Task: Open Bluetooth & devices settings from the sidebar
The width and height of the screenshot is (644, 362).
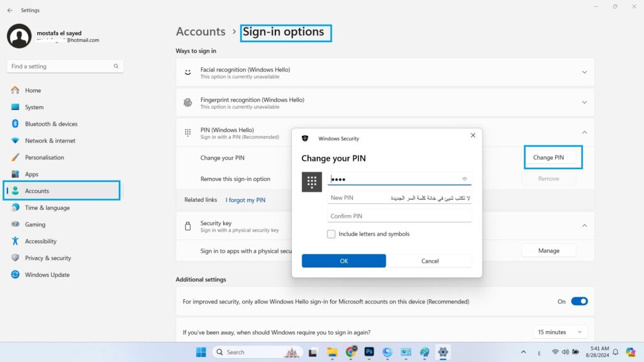Action: tap(50, 124)
